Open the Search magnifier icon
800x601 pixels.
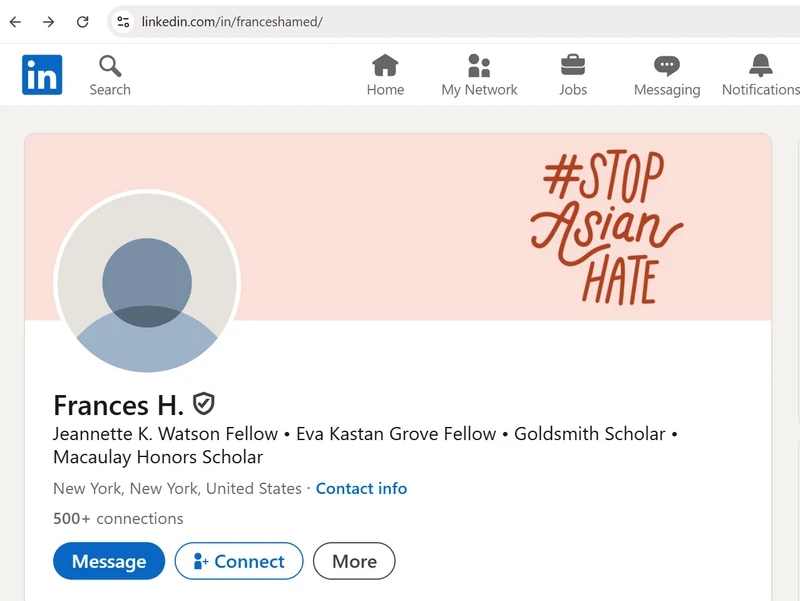coord(110,64)
